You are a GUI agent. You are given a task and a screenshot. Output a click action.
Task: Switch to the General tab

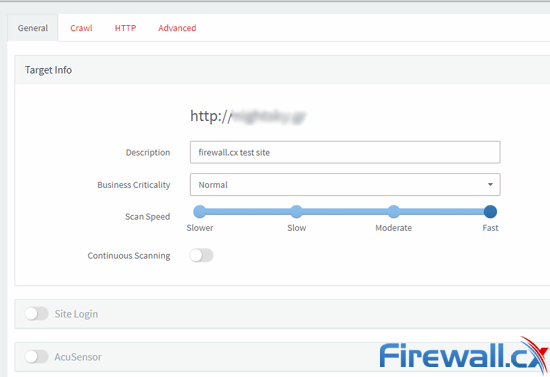pos(33,28)
